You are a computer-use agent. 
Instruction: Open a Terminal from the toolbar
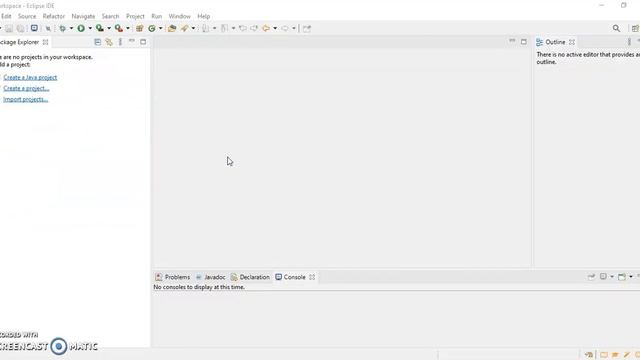[34, 28]
